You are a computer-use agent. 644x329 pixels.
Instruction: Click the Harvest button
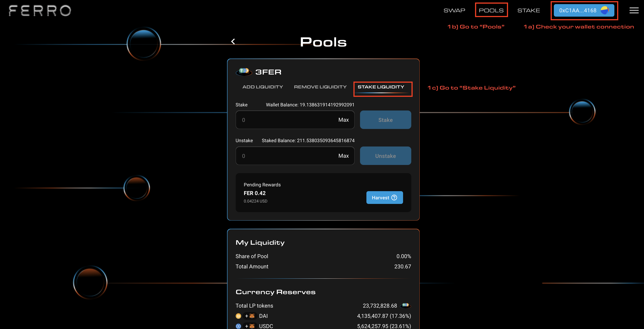[384, 198]
